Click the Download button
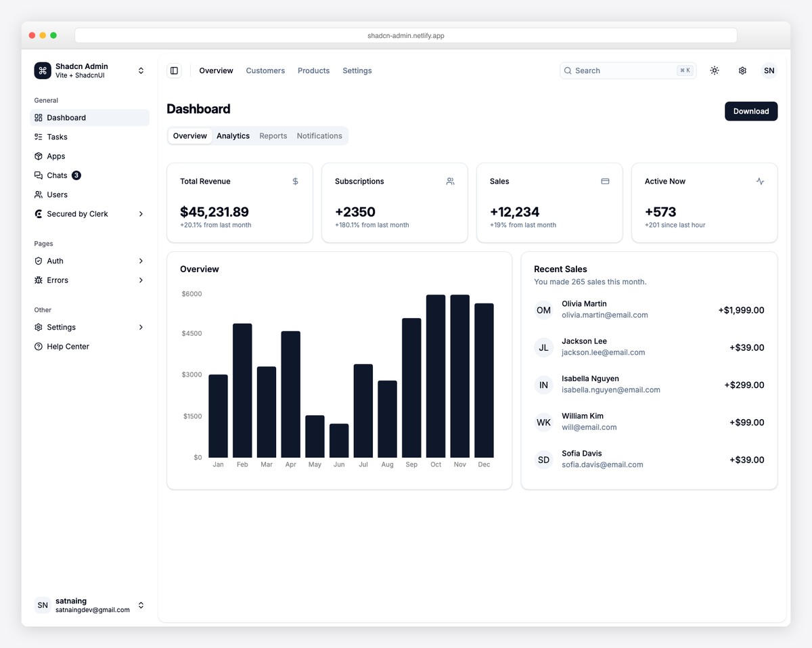The height and width of the screenshot is (648, 812). 750,111
